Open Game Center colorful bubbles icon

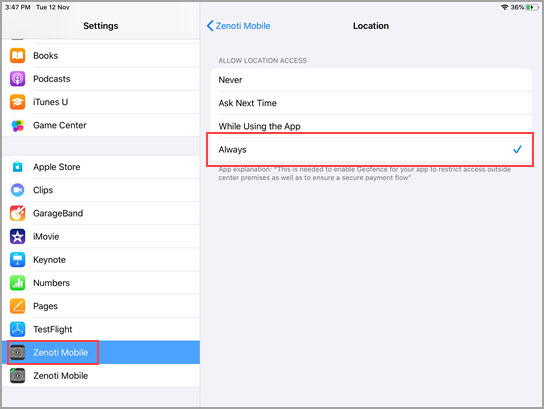coord(17,125)
